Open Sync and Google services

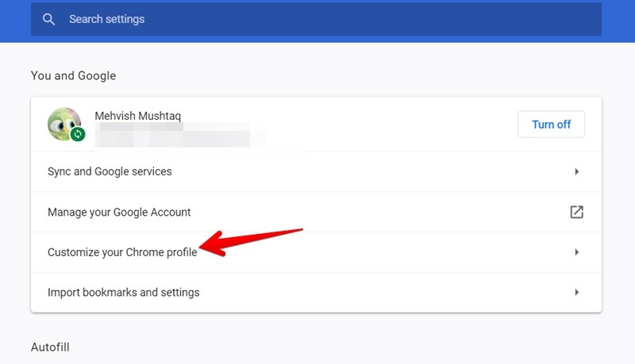coord(316,171)
